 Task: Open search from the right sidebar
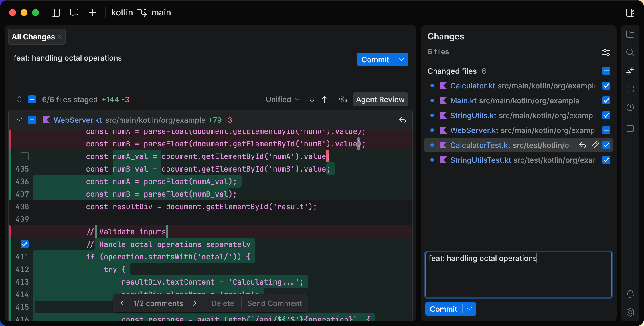630,52
